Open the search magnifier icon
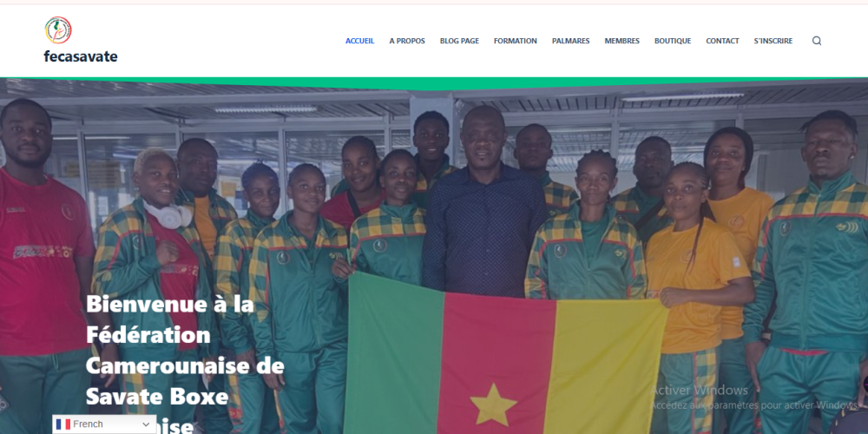The image size is (868, 434). 817,41
